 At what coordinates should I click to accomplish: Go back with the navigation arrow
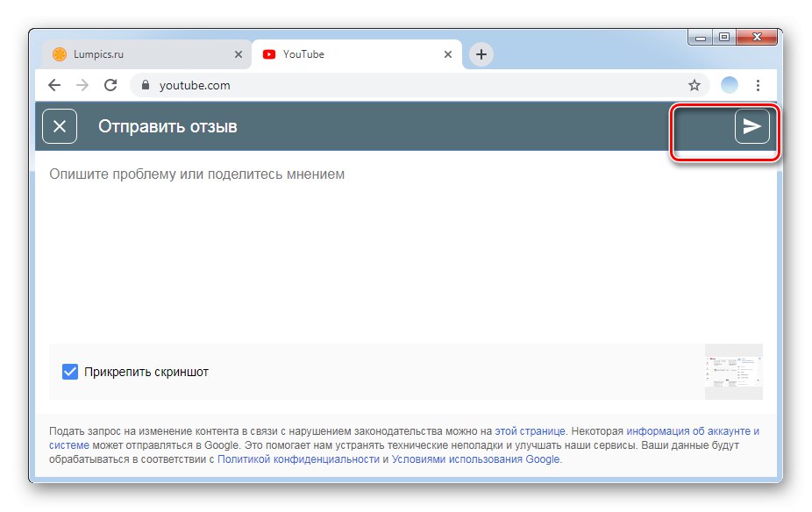[x=53, y=85]
